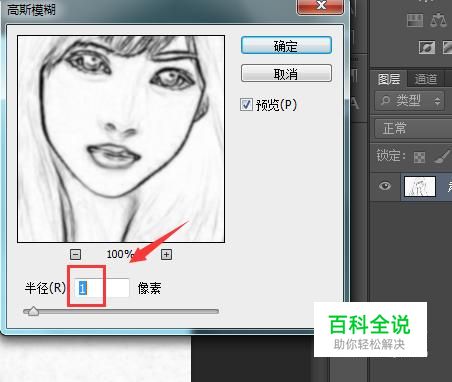Add a Gradient Map adjustment
The image size is (452, 382).
coord(415,20)
